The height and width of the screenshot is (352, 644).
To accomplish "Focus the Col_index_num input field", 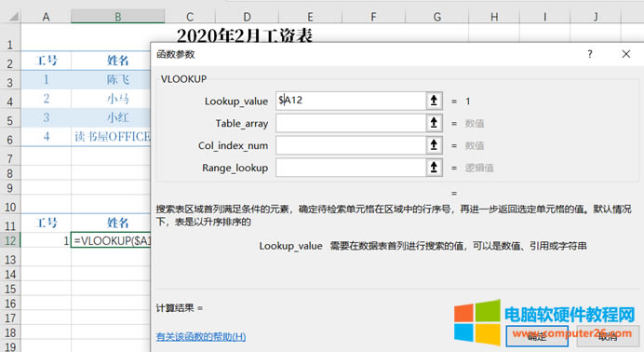I will click(x=351, y=145).
